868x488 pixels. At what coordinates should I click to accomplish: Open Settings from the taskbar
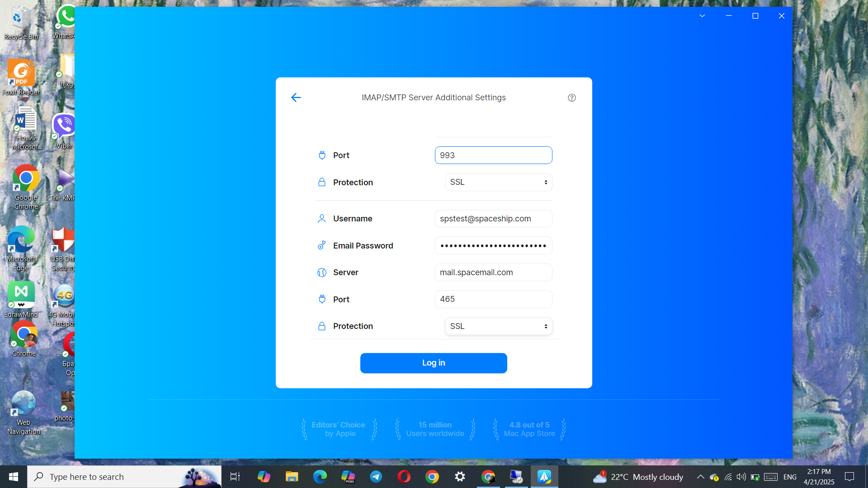[460, 477]
